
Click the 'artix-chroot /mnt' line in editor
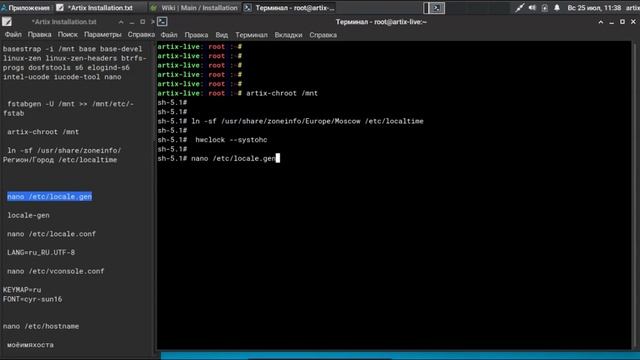(43, 132)
